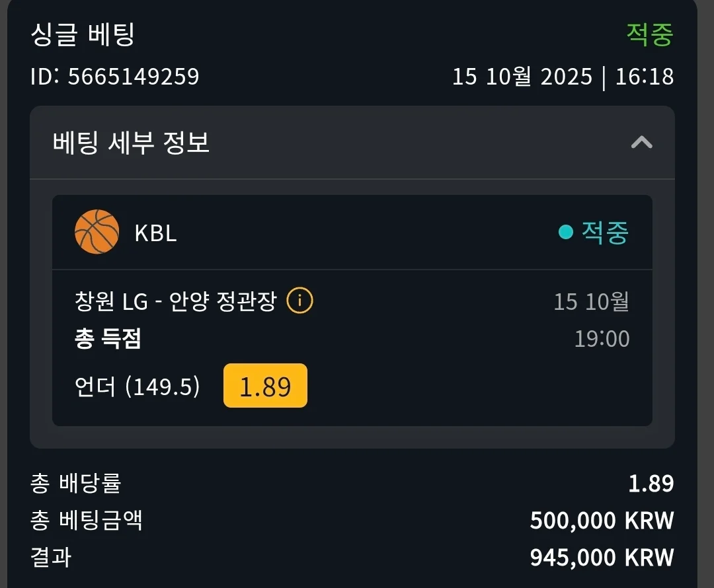Open the info icon beside the match name
714x588 pixels.
pyautogui.click(x=299, y=301)
